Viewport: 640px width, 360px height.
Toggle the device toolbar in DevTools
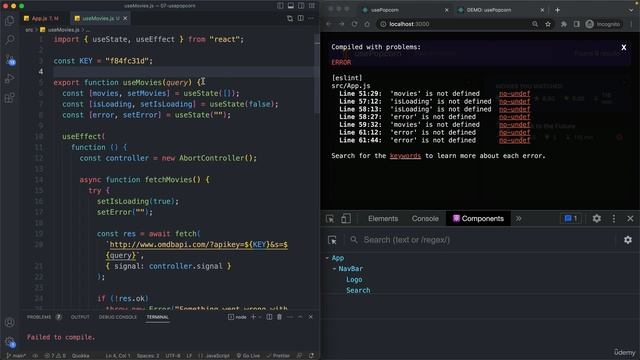point(346,219)
